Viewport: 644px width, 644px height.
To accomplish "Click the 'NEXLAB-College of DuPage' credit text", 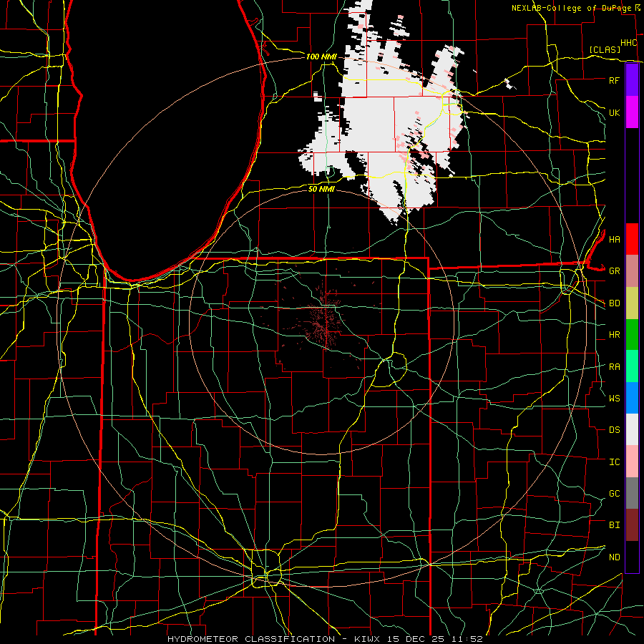I will point(571,8).
